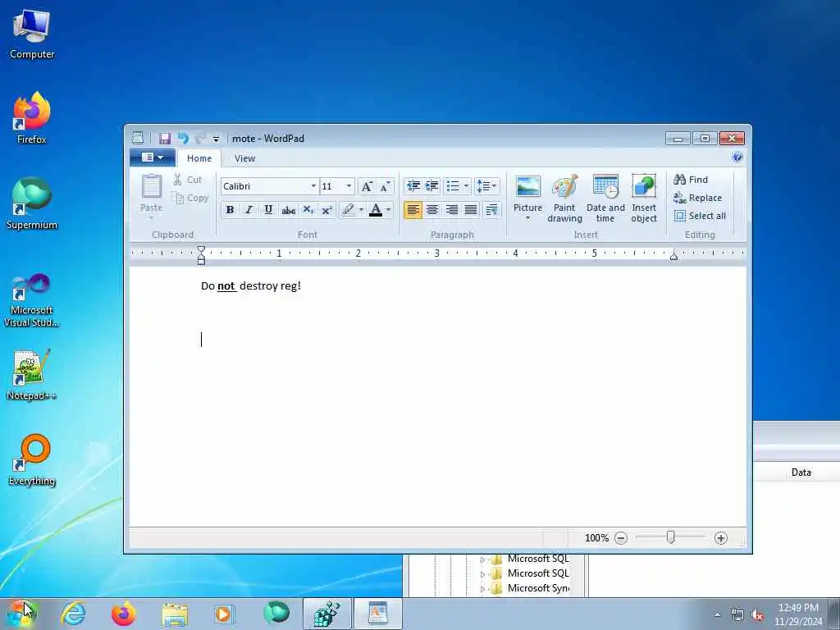Insert Date and time
This screenshot has height=630, width=840.
605,199
